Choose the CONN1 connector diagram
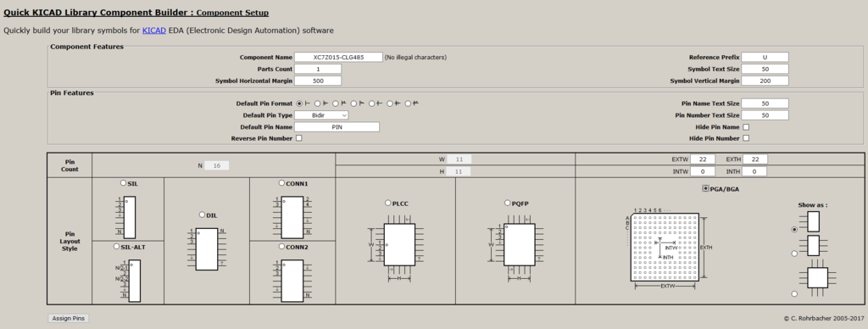The width and height of the screenshot is (868, 329). coord(292,216)
